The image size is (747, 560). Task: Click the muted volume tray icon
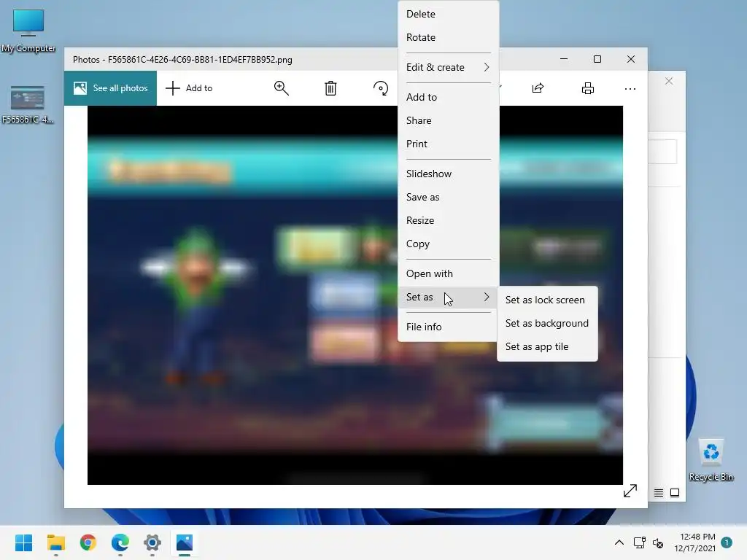pyautogui.click(x=658, y=542)
